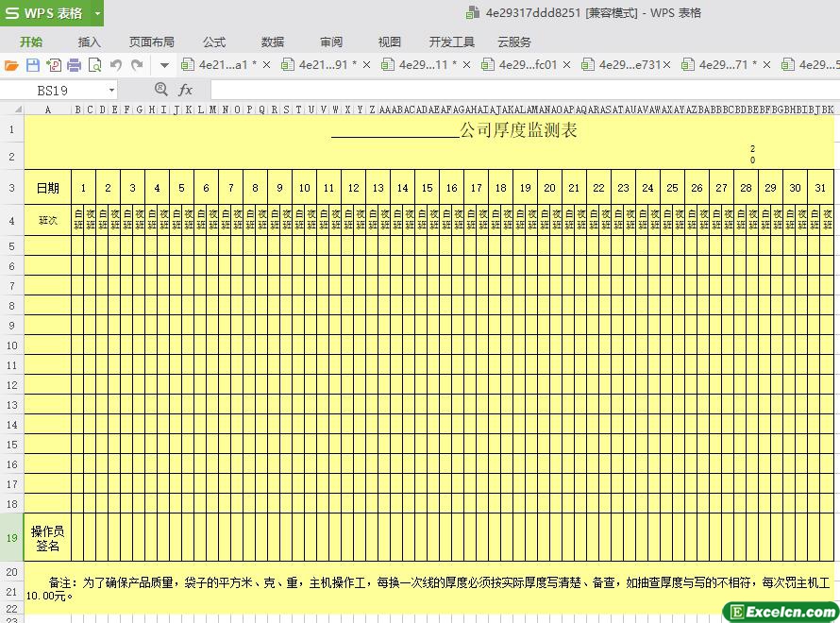The width and height of the screenshot is (840, 623).
Task: Click the magnifier icon beside formula bar
Action: [x=160, y=90]
